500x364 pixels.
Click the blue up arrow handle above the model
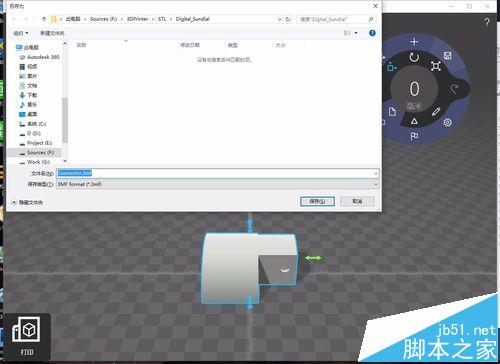[250, 225]
